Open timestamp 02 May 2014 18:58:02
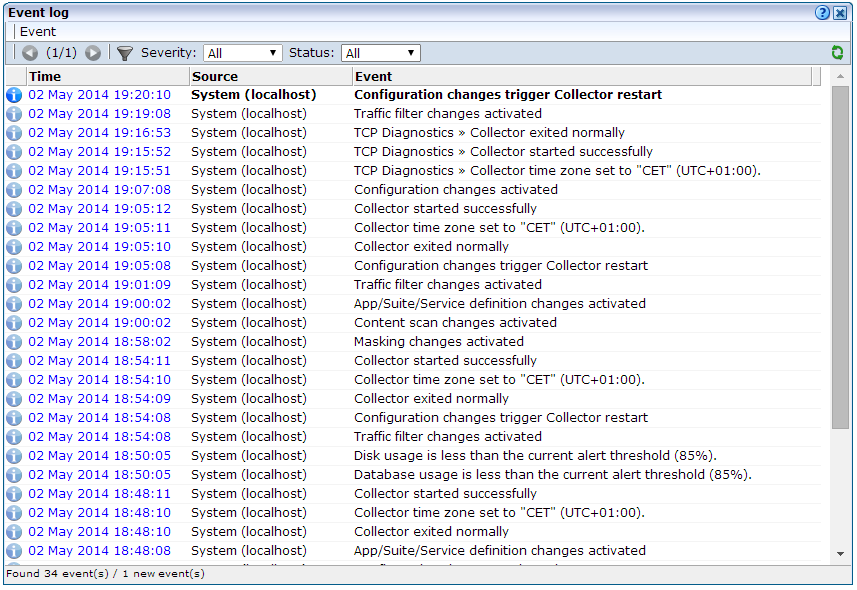Viewport: 857px width, 590px height. coord(99,342)
